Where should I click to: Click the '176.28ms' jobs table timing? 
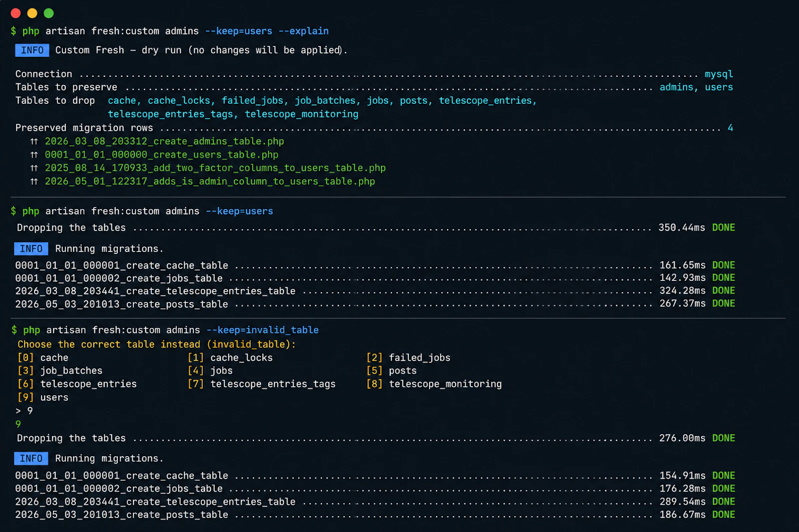[x=683, y=489]
